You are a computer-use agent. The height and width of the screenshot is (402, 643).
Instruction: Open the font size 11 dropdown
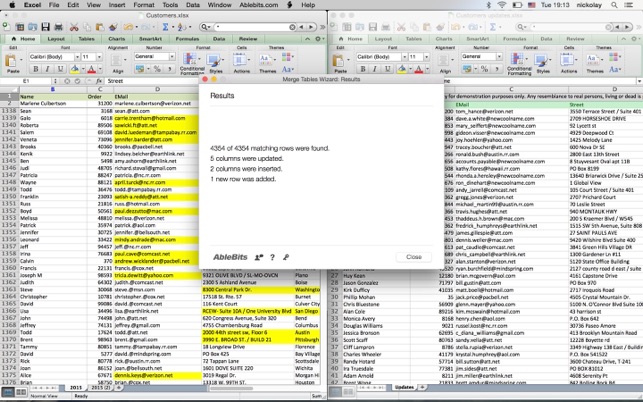point(91,57)
